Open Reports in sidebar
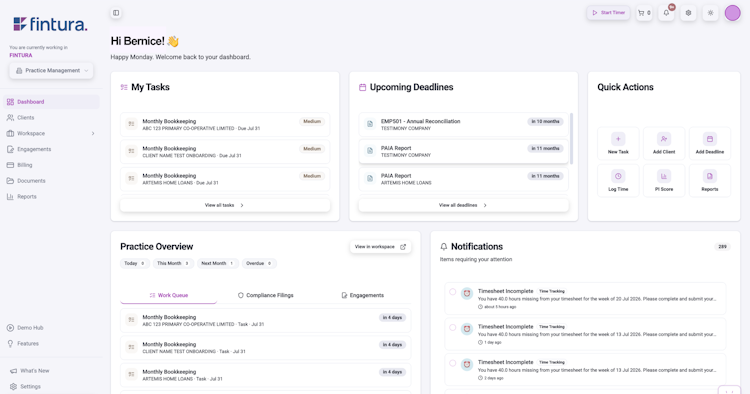Image resolution: width=750 pixels, height=394 pixels. pos(51,197)
